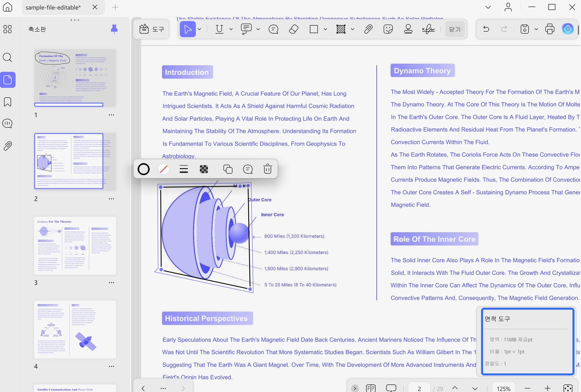This screenshot has height=392, width=581.
Task: Select the Sticky Note tool in toolbar
Action: (273, 29)
